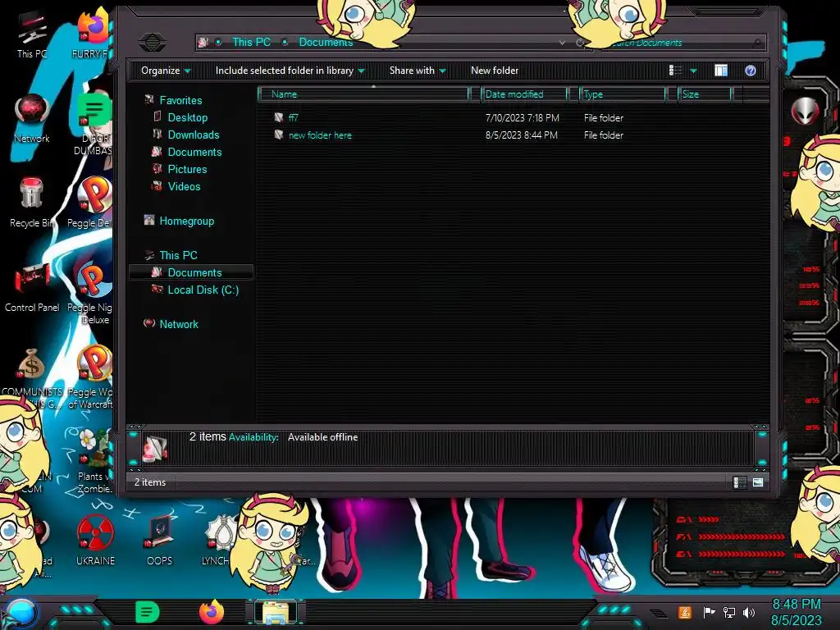
Task: Click the New folder button
Action: click(x=495, y=71)
